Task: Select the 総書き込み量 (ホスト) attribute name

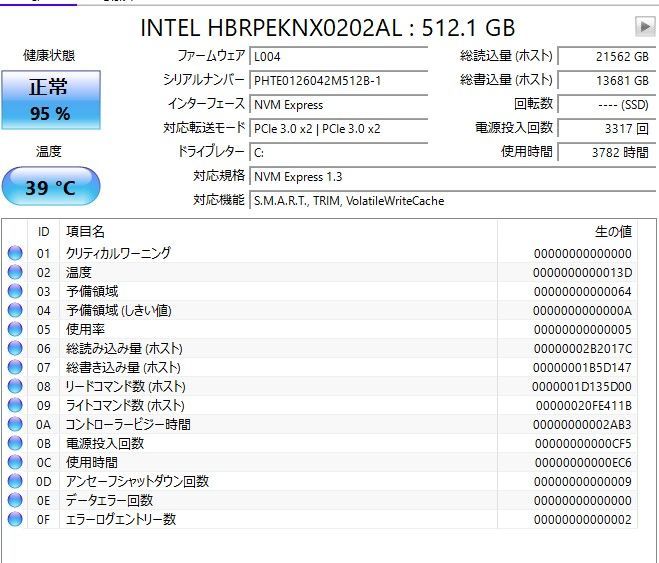Action: point(123,367)
